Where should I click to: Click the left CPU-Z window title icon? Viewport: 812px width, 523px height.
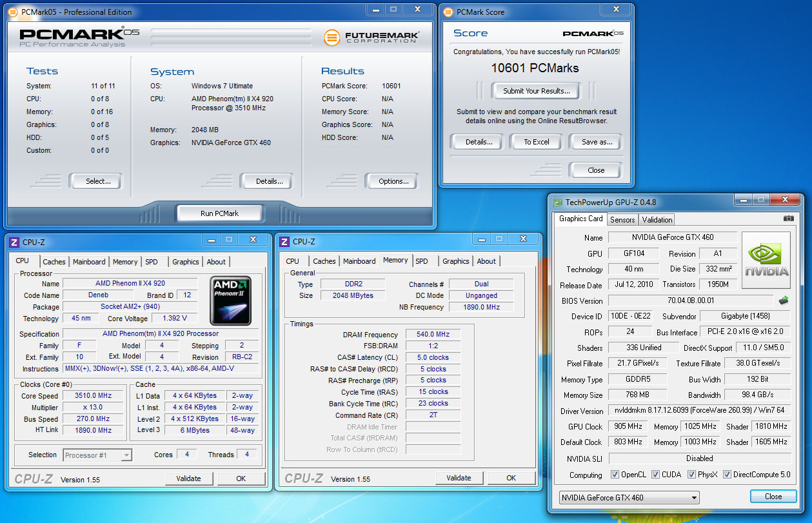[14, 242]
